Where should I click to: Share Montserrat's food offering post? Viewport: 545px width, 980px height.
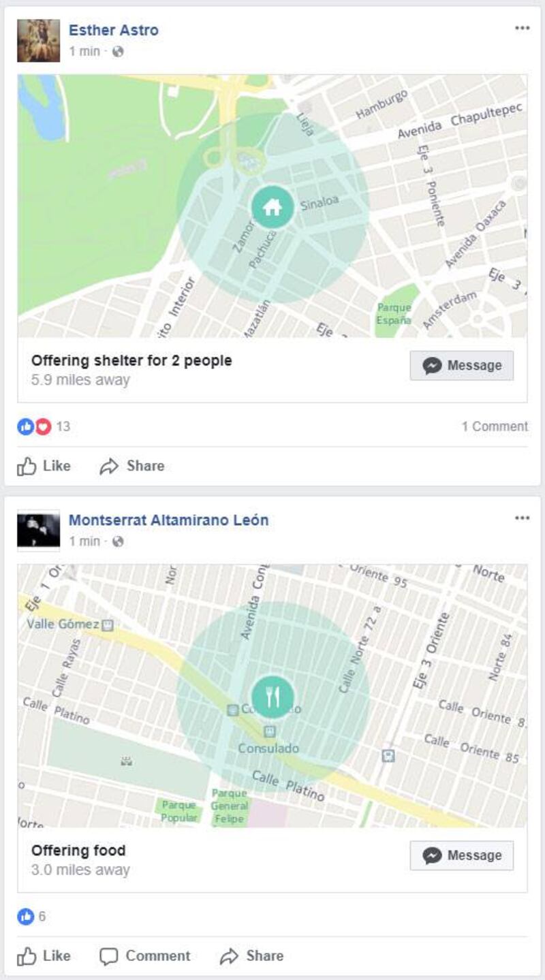tap(251, 956)
